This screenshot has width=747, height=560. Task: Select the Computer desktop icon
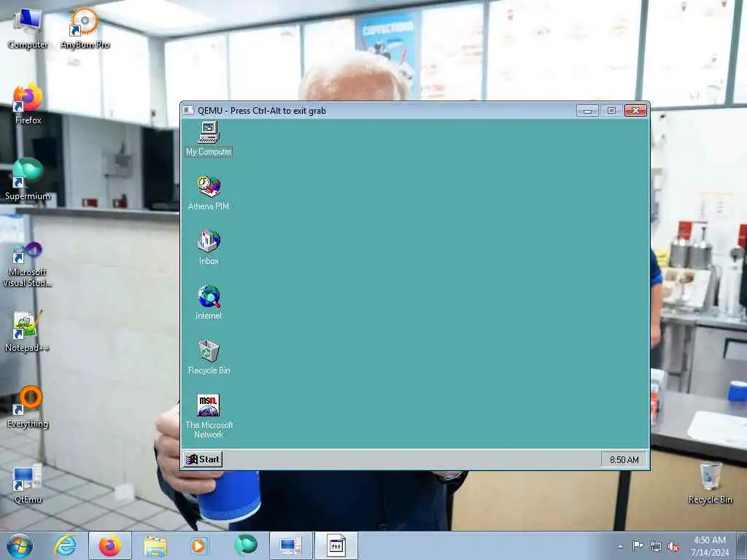tap(28, 29)
